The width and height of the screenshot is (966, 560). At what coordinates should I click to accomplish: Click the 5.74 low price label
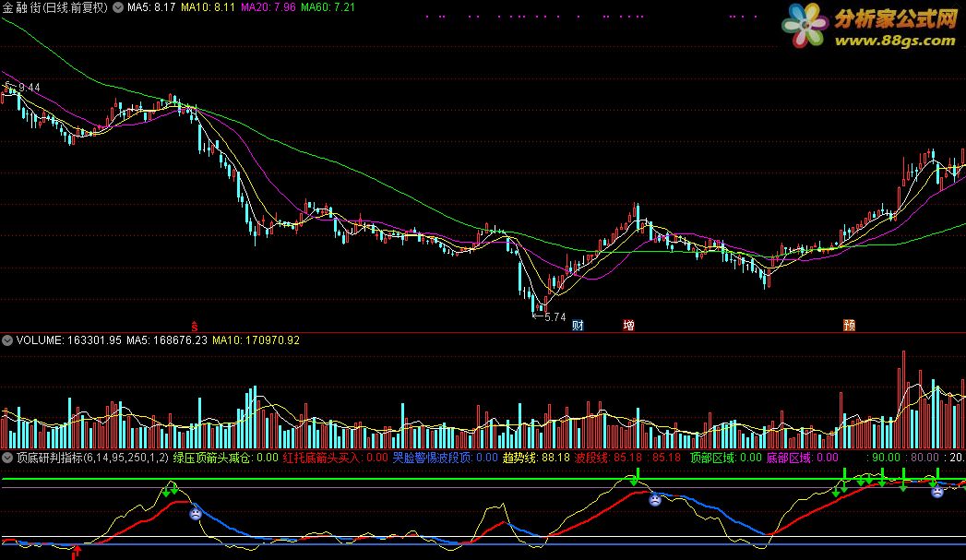[x=555, y=317]
